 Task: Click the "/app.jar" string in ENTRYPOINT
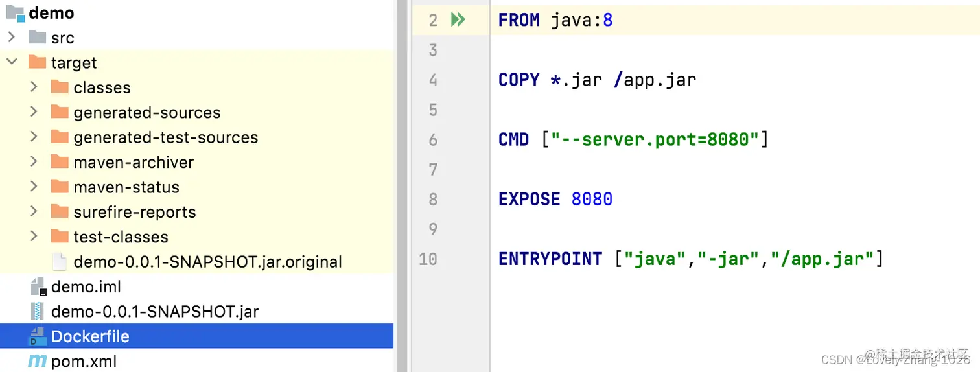[x=822, y=259]
